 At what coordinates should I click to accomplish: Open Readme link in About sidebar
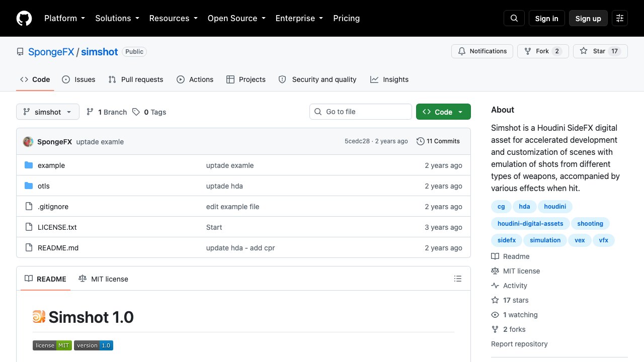[510, 256]
